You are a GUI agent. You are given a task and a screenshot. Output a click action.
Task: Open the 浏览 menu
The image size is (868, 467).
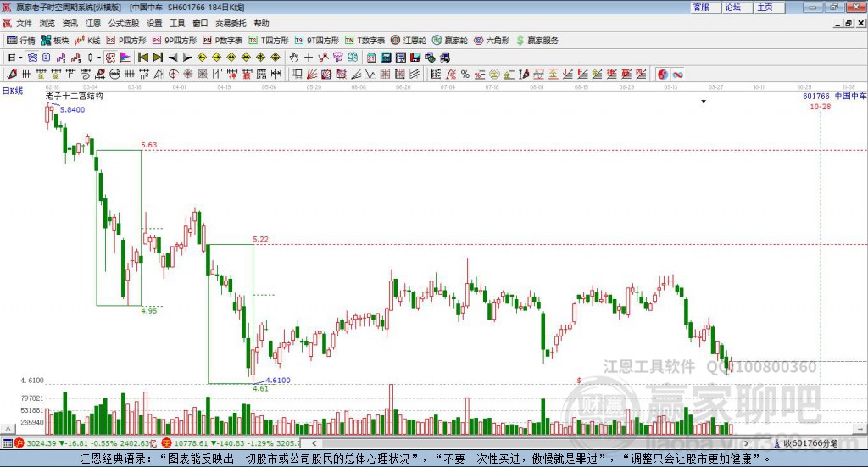(x=47, y=23)
